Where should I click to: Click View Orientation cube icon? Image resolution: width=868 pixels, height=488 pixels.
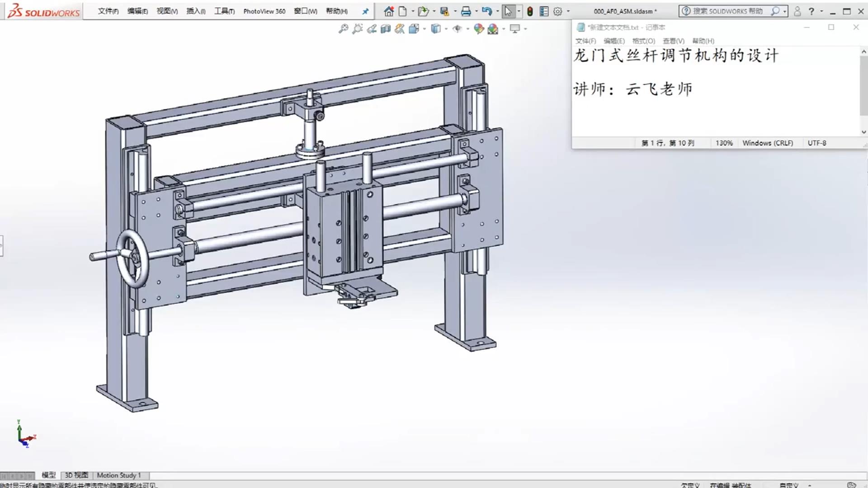[x=414, y=29]
